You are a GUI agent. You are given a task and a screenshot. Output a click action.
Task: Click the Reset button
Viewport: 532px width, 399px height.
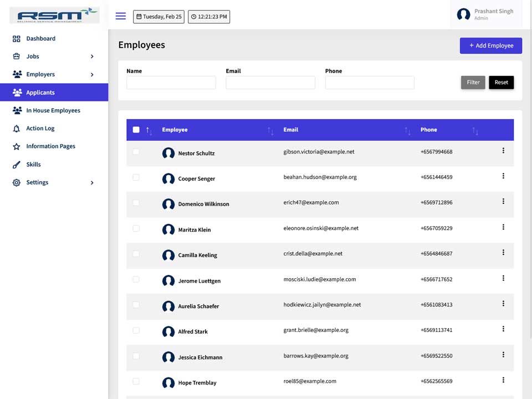501,82
